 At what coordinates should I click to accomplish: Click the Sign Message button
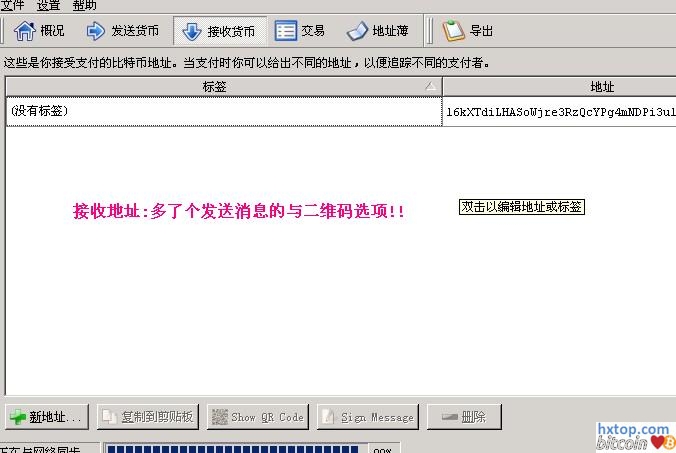(x=367, y=417)
